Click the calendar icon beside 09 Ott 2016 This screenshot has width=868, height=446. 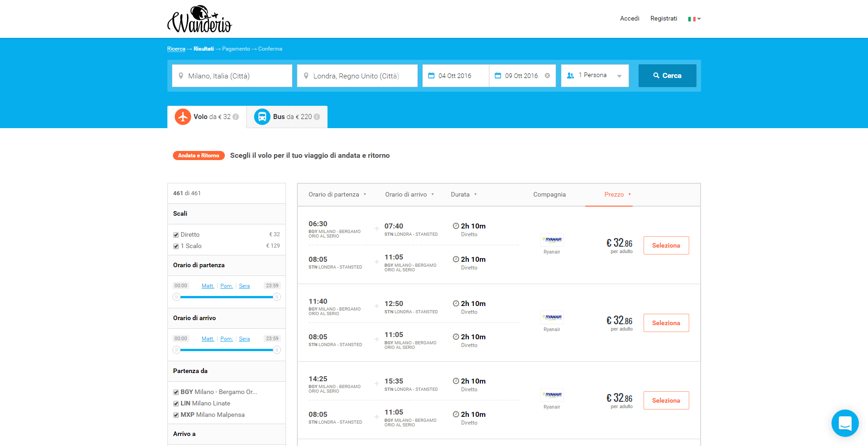pyautogui.click(x=498, y=76)
